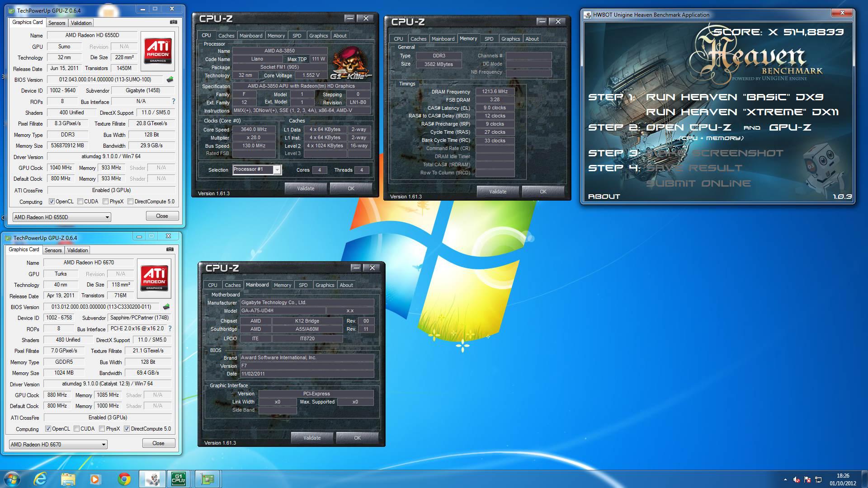Open Validation tab in HD 6670 GPU-Z
Screen dimensions: 868x488
point(77,250)
